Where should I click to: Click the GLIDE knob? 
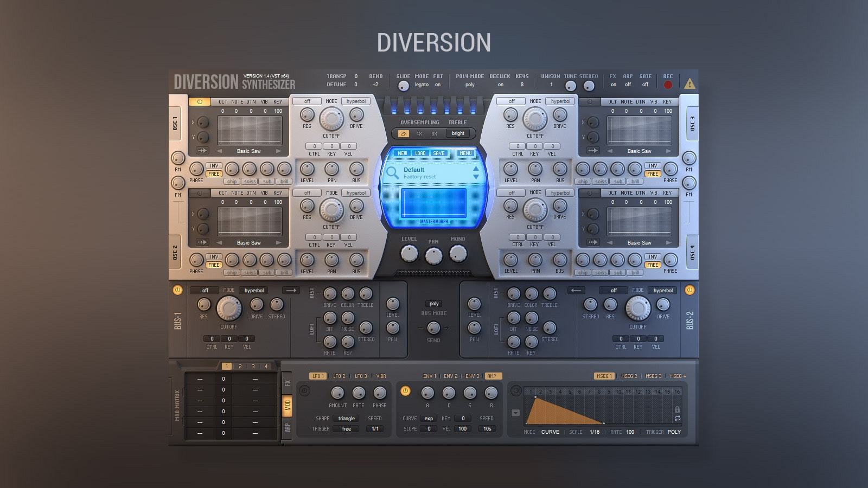point(403,86)
